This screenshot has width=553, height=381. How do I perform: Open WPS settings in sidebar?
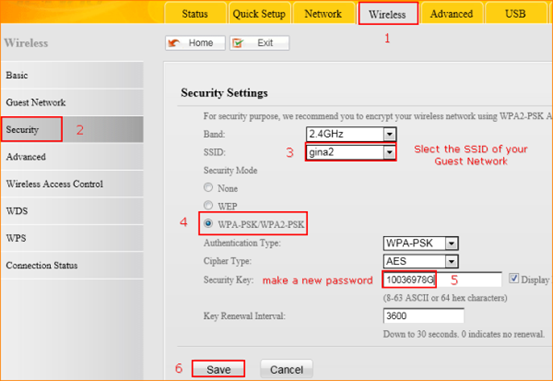click(x=72, y=238)
